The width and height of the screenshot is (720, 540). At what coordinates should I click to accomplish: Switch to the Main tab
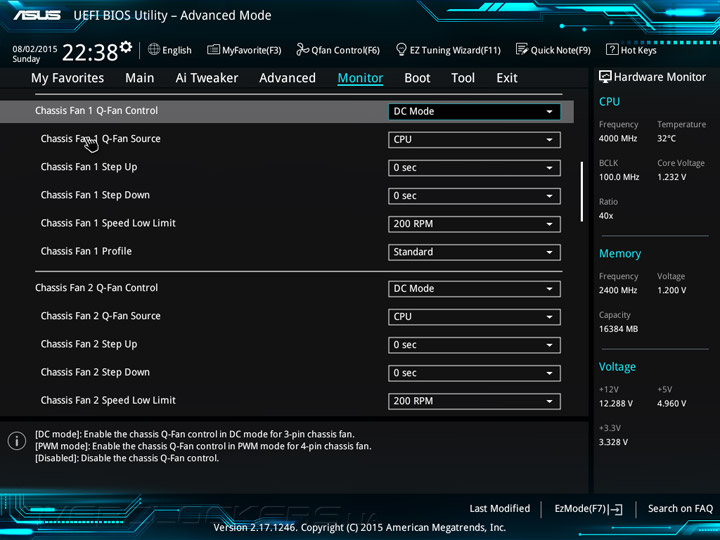coord(140,78)
